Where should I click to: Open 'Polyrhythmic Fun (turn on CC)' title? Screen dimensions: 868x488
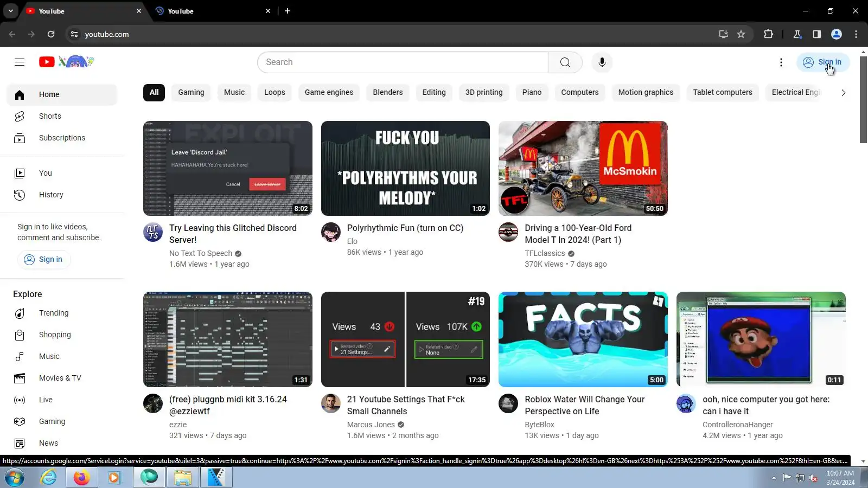pos(405,228)
